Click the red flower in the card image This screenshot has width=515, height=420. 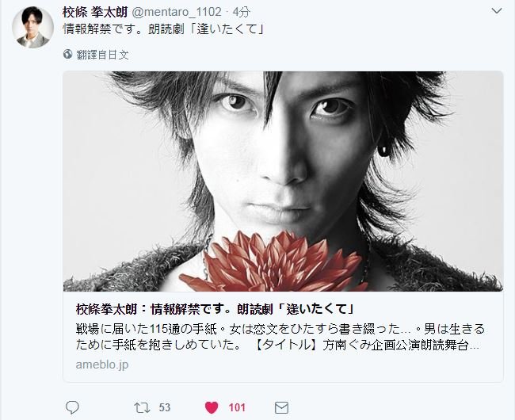coord(273,262)
